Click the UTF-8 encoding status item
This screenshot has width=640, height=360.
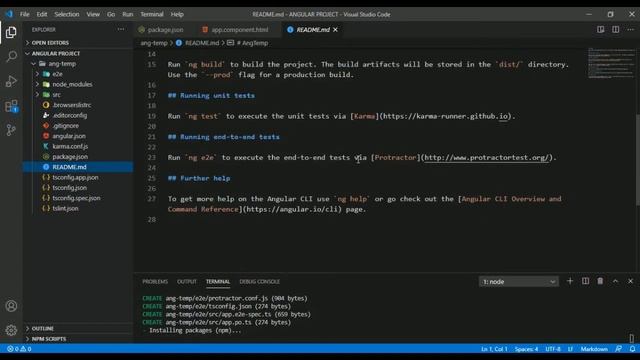[x=553, y=349]
